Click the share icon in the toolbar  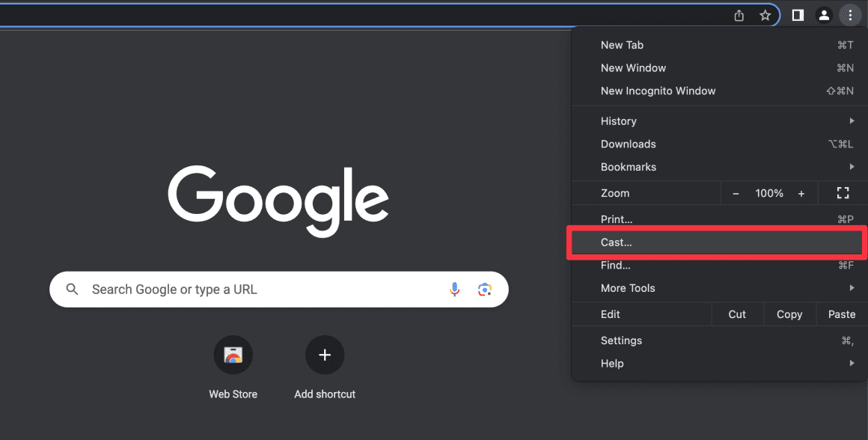click(739, 15)
